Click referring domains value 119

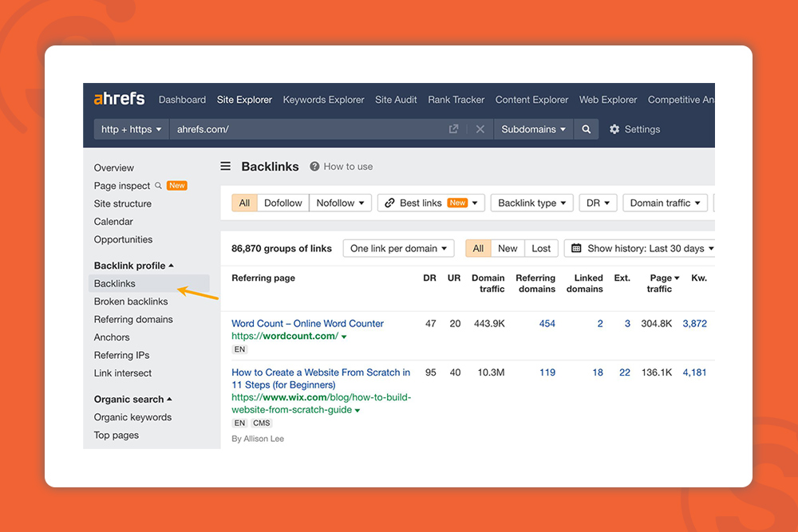click(x=547, y=372)
